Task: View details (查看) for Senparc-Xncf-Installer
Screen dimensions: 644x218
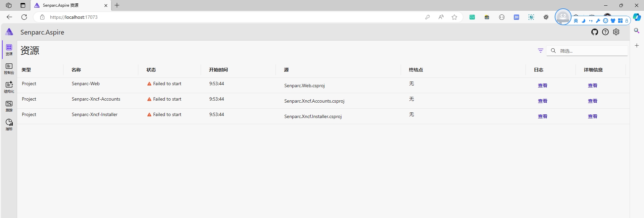Action: tap(593, 116)
